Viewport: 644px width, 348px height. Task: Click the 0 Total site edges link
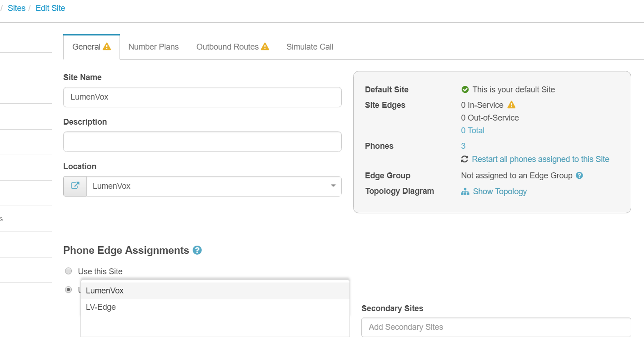click(x=472, y=131)
